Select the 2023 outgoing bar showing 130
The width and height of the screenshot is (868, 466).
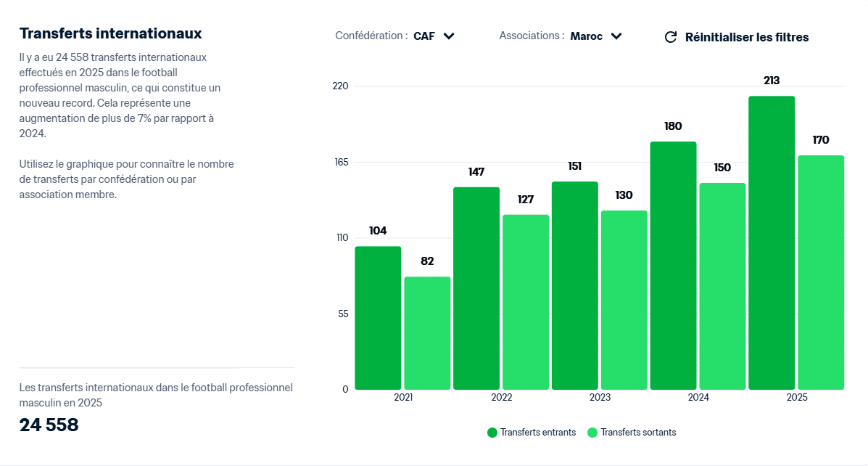click(624, 300)
